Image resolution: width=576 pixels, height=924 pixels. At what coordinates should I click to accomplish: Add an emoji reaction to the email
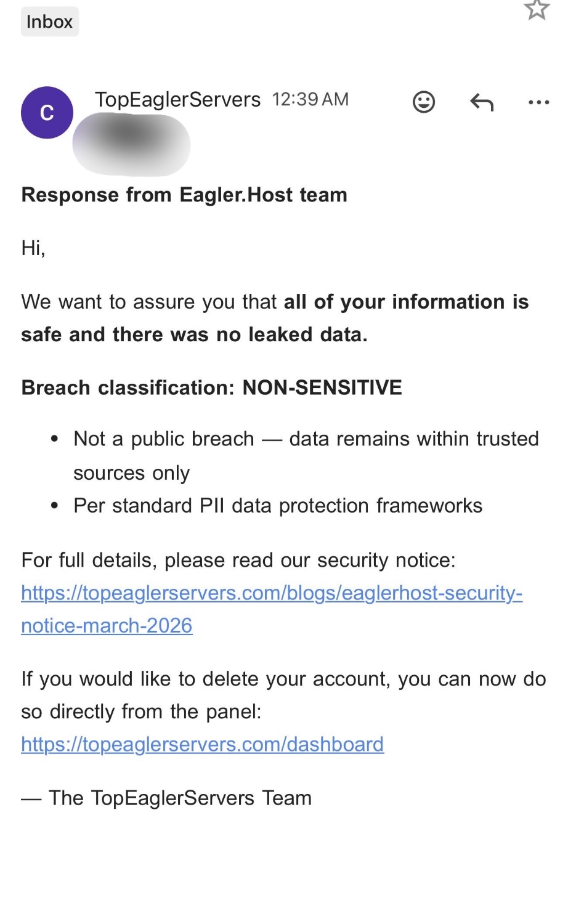pos(424,102)
